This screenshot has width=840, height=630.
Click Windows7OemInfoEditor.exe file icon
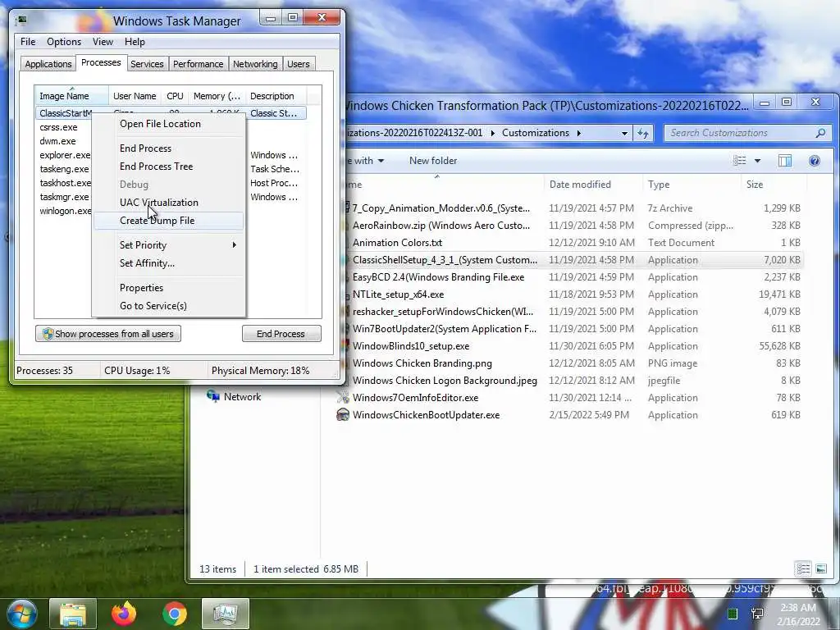(343, 398)
